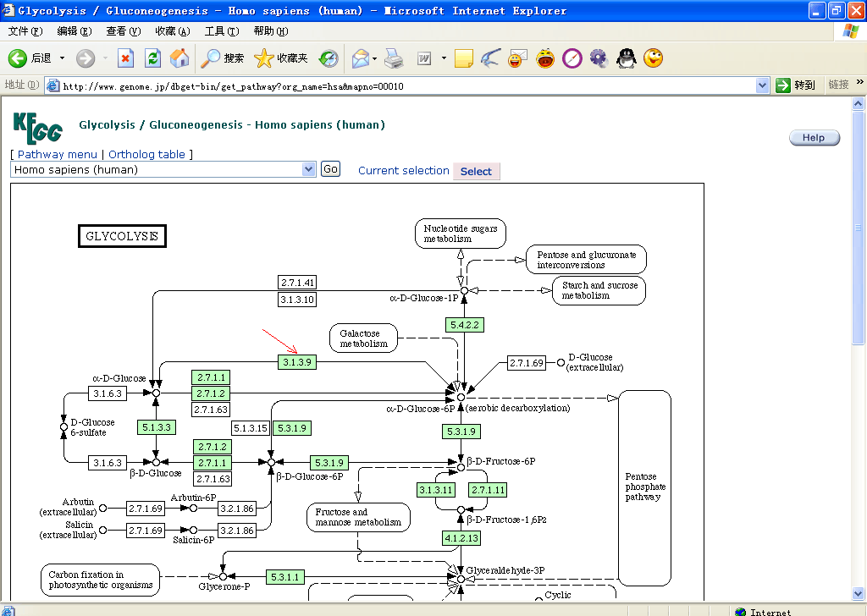Open the Favorites (收藏夹) star button
Viewport: 867px width, 616px height.
click(x=281, y=58)
